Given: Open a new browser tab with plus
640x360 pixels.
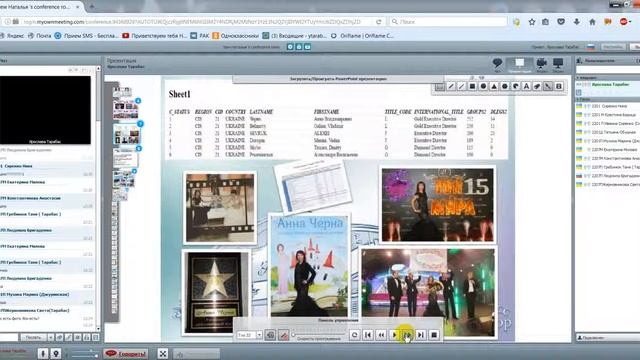Looking at the screenshot, I should (91, 7).
